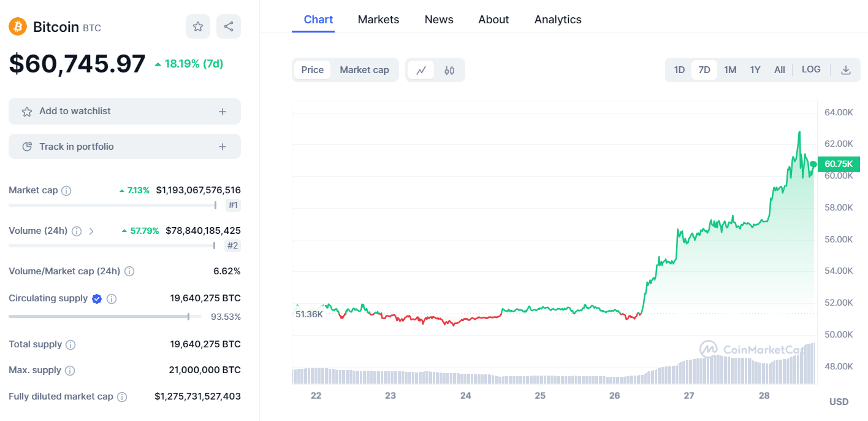Select the 1D time range button
This screenshot has height=421, width=868.
679,70
